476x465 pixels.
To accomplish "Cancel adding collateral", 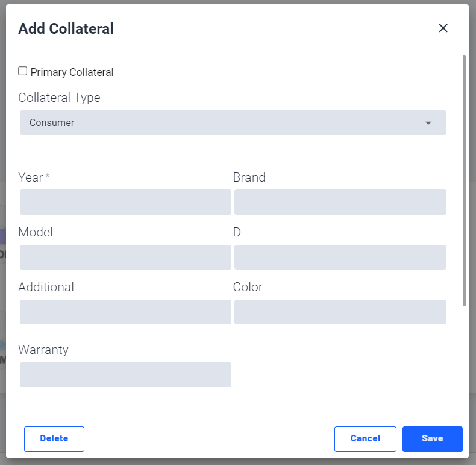I will 365,438.
